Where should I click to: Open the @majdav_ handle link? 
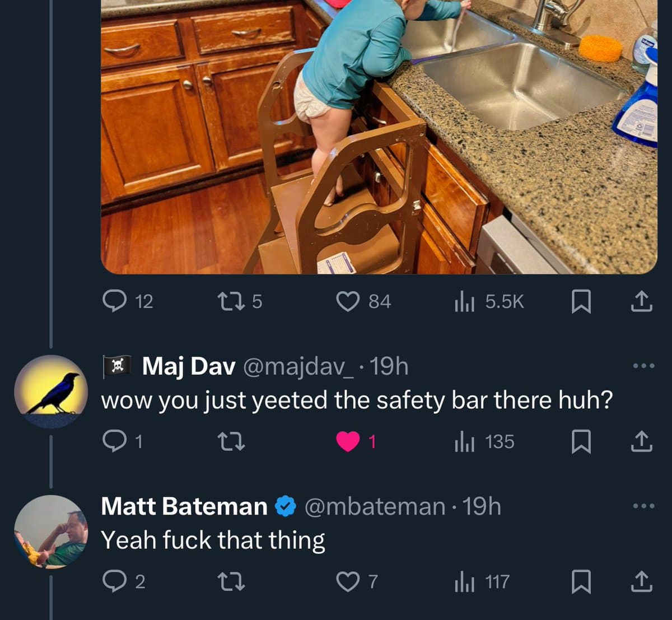(x=298, y=366)
